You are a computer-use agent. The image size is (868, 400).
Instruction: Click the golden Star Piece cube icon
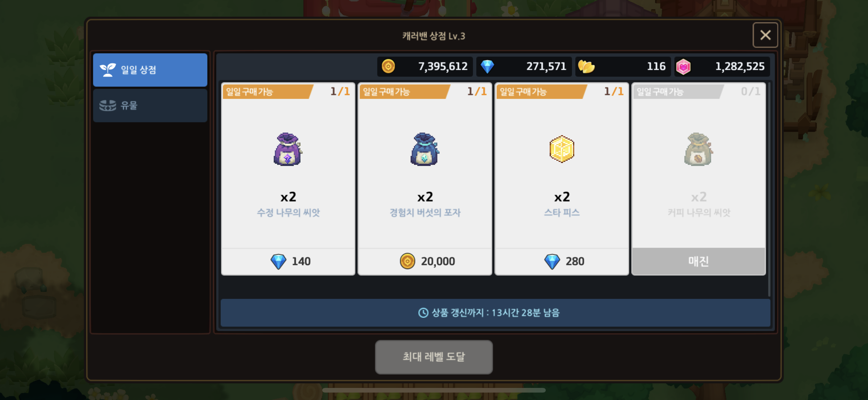(x=561, y=149)
